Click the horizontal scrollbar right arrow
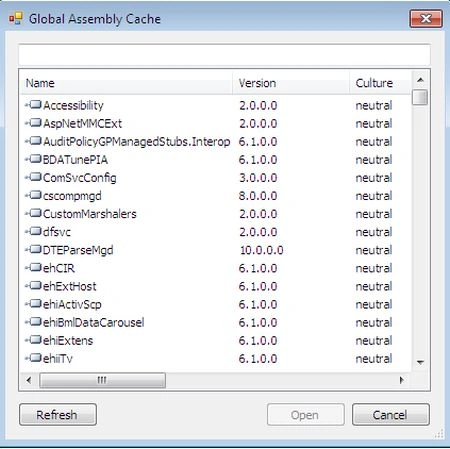This screenshot has width=450, height=449. (x=402, y=380)
